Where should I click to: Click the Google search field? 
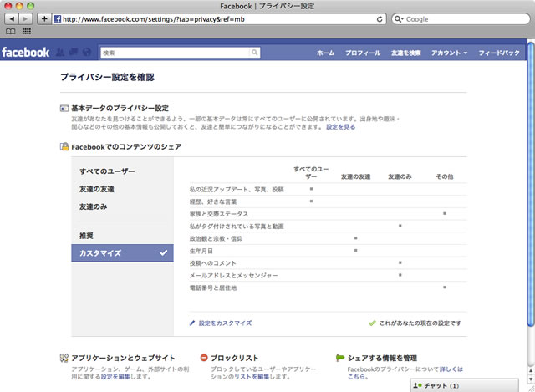point(461,19)
